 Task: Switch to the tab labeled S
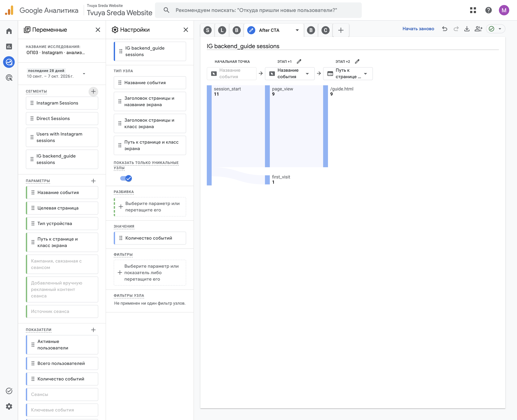(x=208, y=30)
